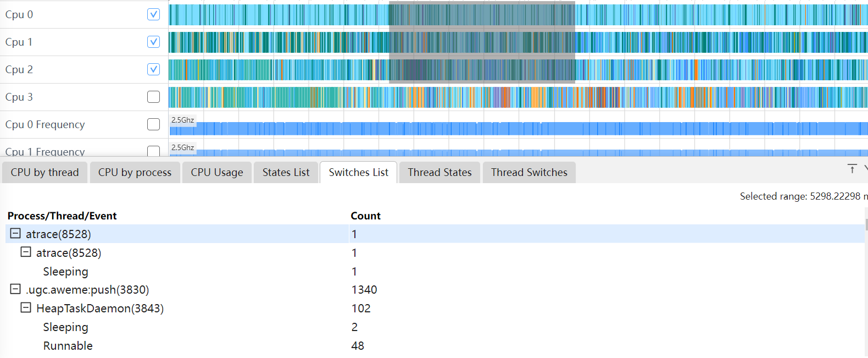Collapse the .ugc.aweme:push(3830) process
Image resolution: width=868 pixels, height=358 pixels.
coord(15,289)
